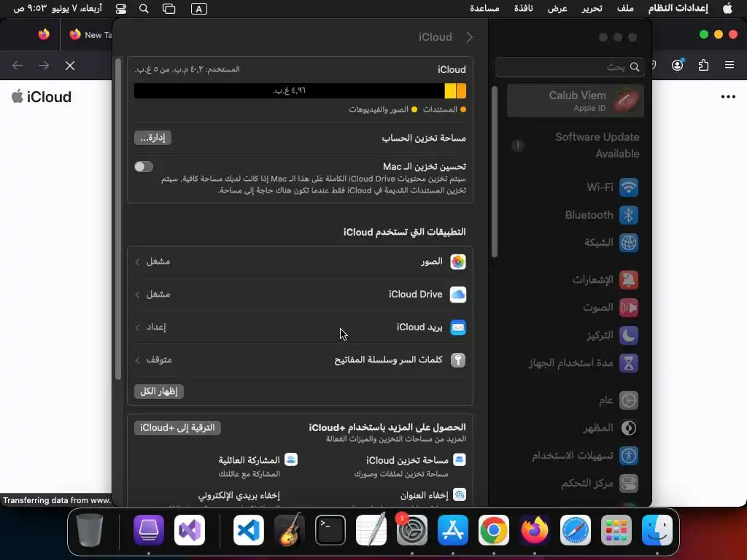Open the iCloud page three-dots menu
Viewport: 747px width, 560px height.
pos(728,97)
